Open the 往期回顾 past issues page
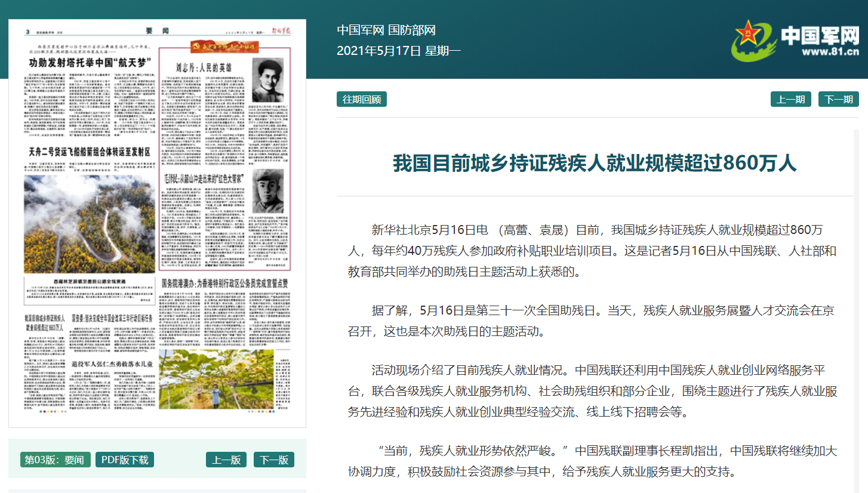This screenshot has width=868, height=493. [362, 99]
